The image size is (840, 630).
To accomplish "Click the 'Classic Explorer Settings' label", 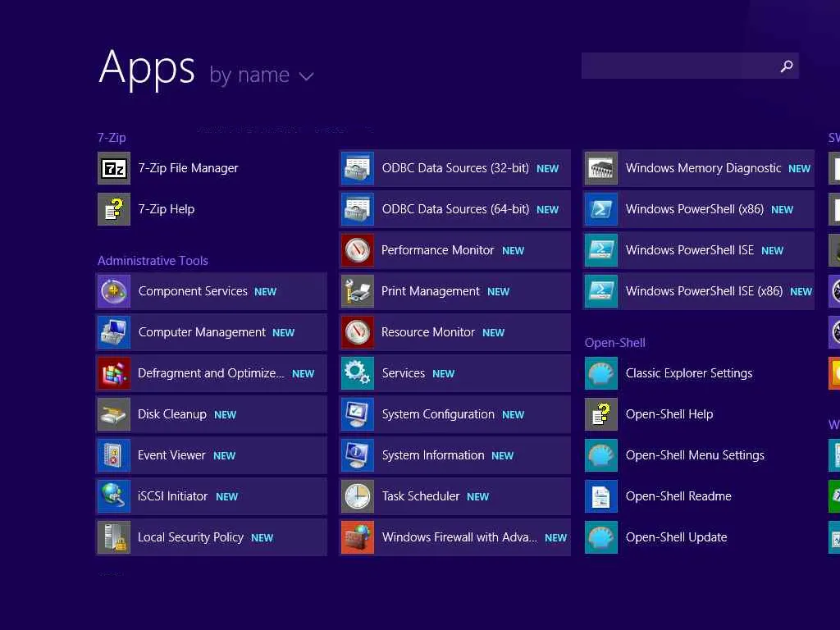I will click(x=689, y=373).
